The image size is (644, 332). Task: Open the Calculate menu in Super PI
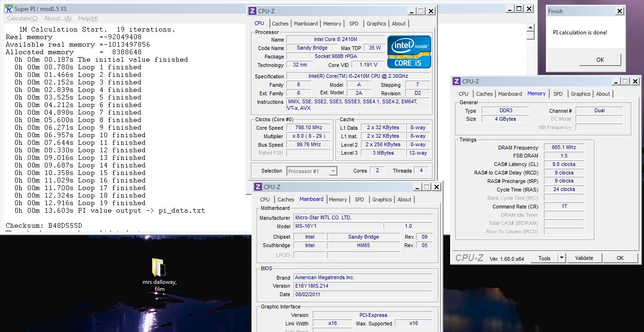click(22, 18)
